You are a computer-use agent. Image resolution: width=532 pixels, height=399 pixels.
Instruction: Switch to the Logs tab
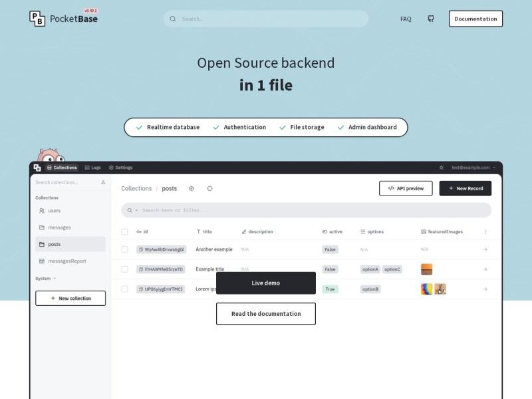[x=92, y=168]
